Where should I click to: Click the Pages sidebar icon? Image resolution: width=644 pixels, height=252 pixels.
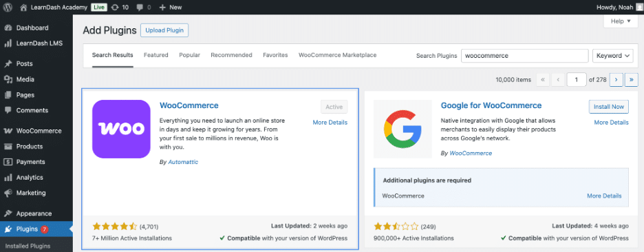click(8, 95)
